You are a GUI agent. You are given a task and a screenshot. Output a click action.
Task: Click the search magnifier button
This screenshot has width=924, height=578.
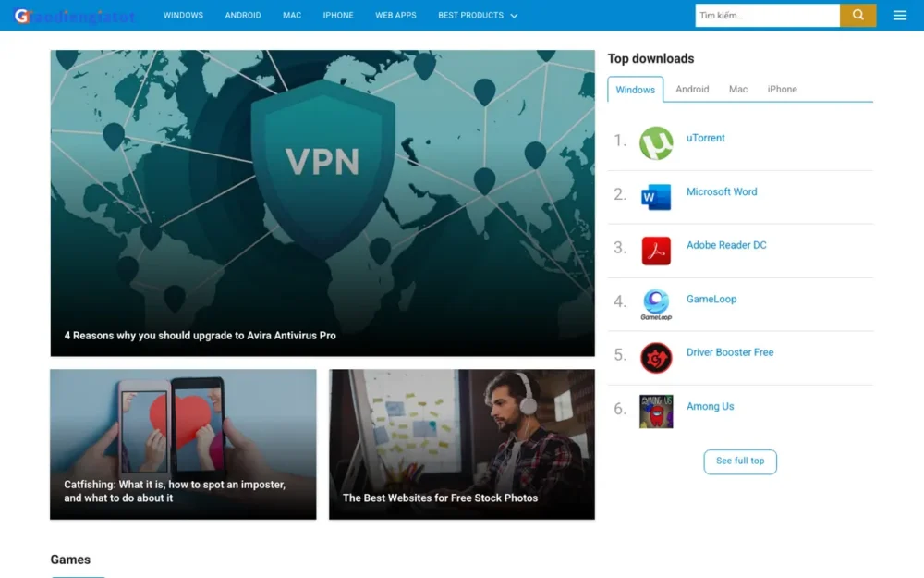pos(857,16)
